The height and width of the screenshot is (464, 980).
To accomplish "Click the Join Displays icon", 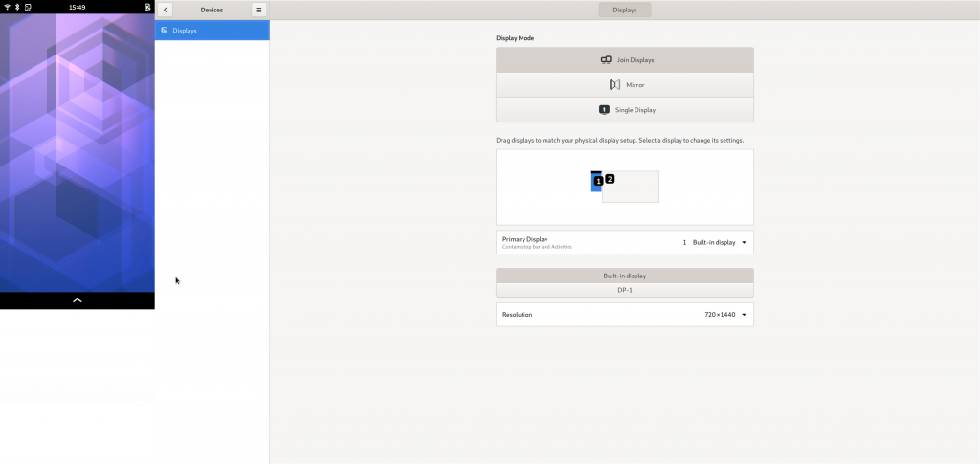I will [606, 60].
